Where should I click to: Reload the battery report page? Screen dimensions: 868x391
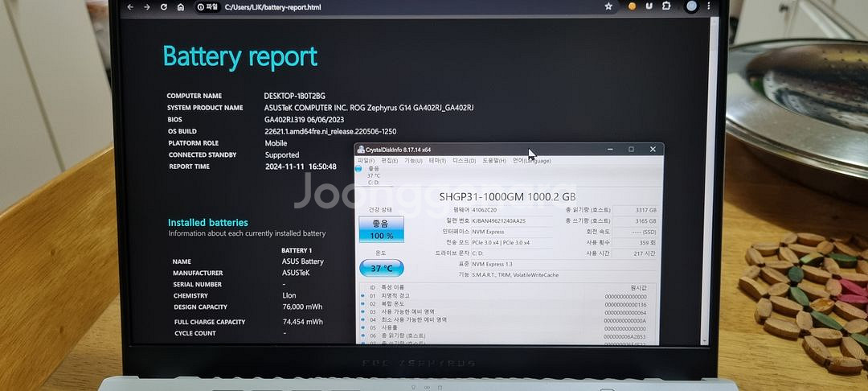164,7
